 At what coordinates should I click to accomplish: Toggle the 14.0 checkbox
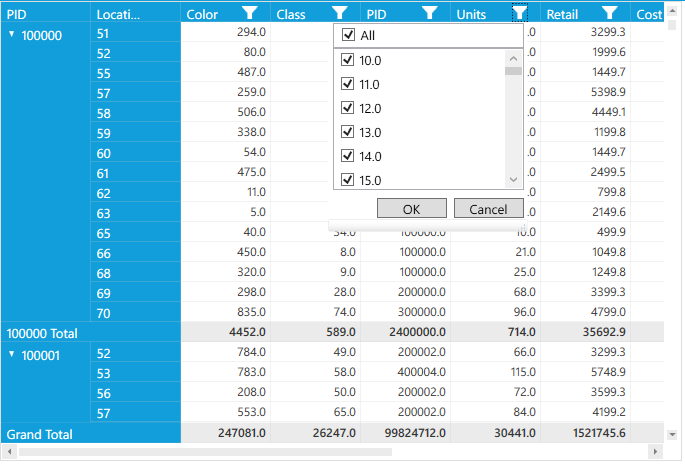tap(348, 156)
